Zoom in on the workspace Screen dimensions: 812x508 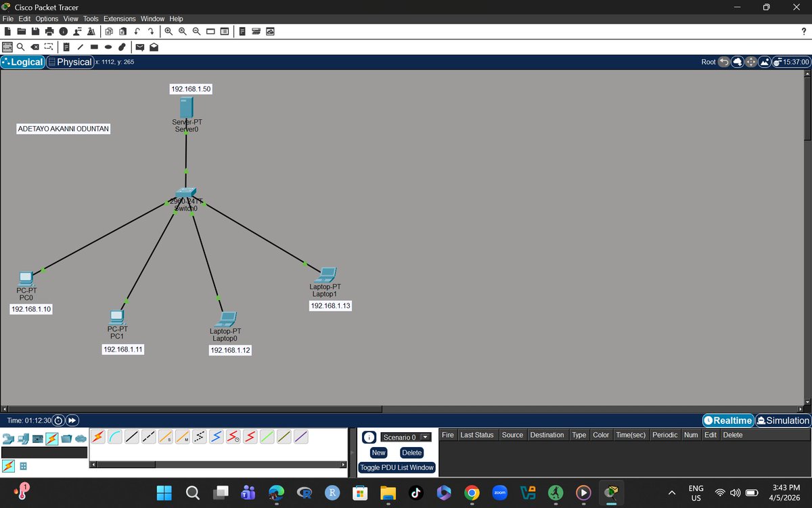tap(168, 31)
